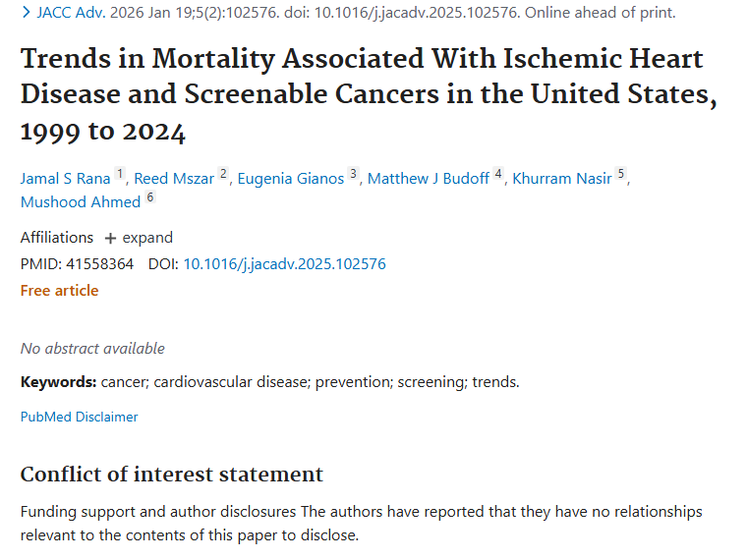Expand the JACC Adv. journal chevron
Image resolution: width=747 pixels, height=560 pixels.
(26, 14)
